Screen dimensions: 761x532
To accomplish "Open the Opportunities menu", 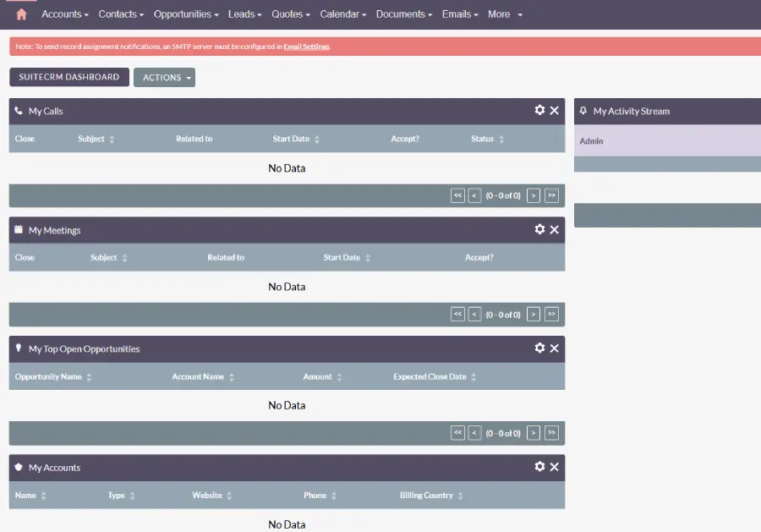I will (x=186, y=14).
